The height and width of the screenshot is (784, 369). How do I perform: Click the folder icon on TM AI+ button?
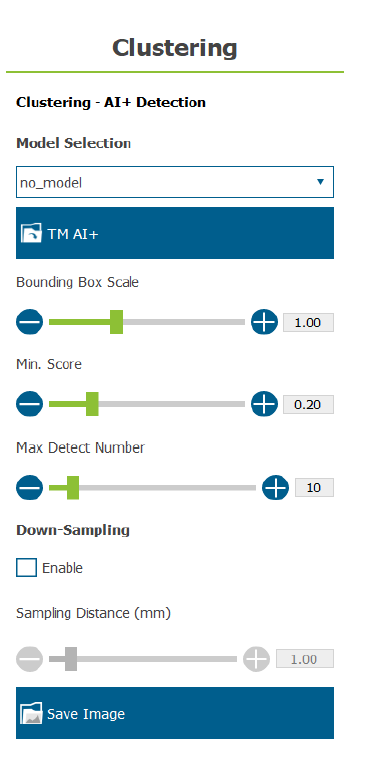click(x=31, y=234)
